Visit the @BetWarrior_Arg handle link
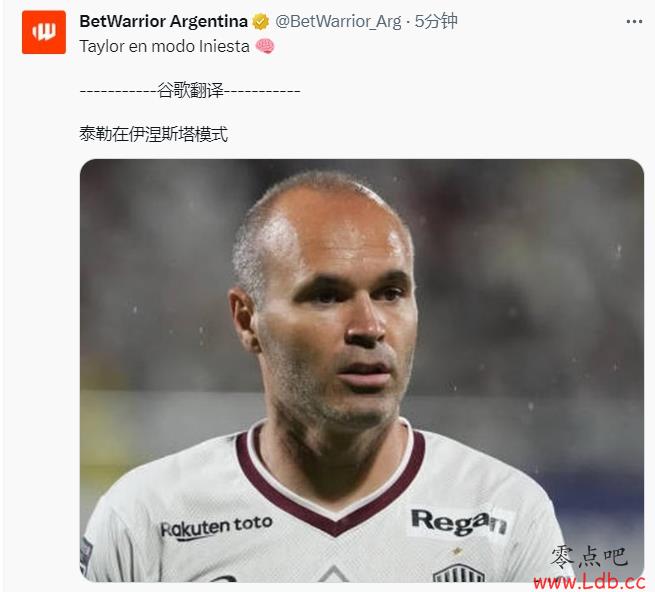The image size is (655, 592). pyautogui.click(x=338, y=21)
